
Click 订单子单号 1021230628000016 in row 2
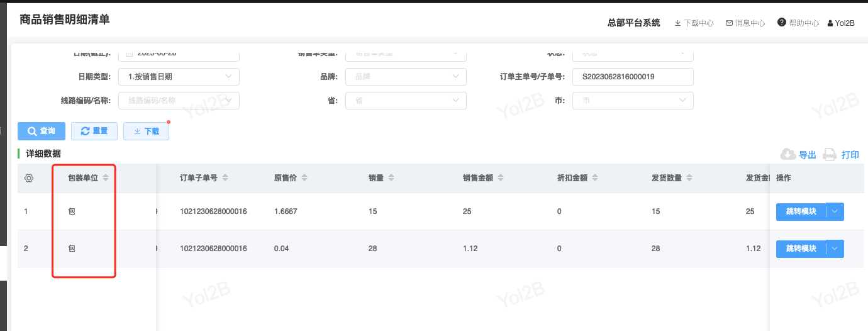click(213, 249)
